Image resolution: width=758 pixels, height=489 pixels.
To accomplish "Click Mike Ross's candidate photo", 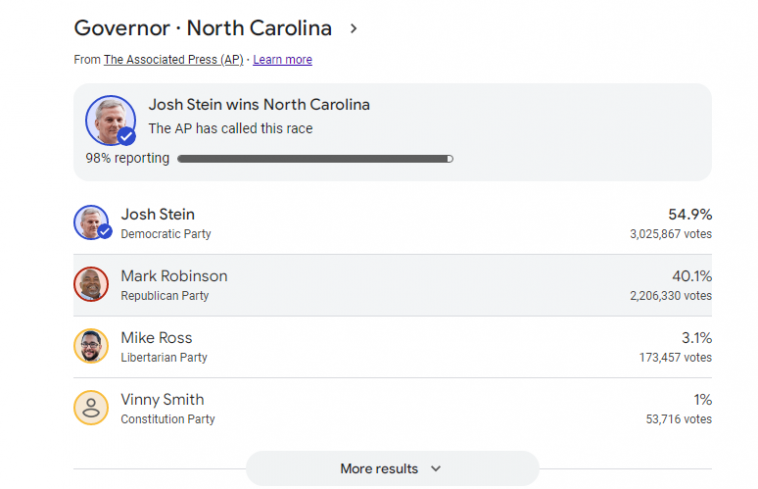I will [91, 346].
